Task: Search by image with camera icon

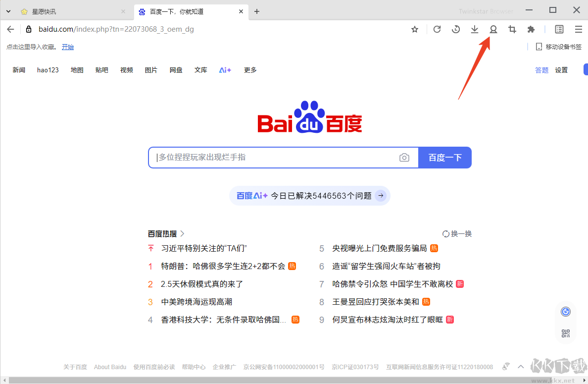Action: pyautogui.click(x=404, y=158)
